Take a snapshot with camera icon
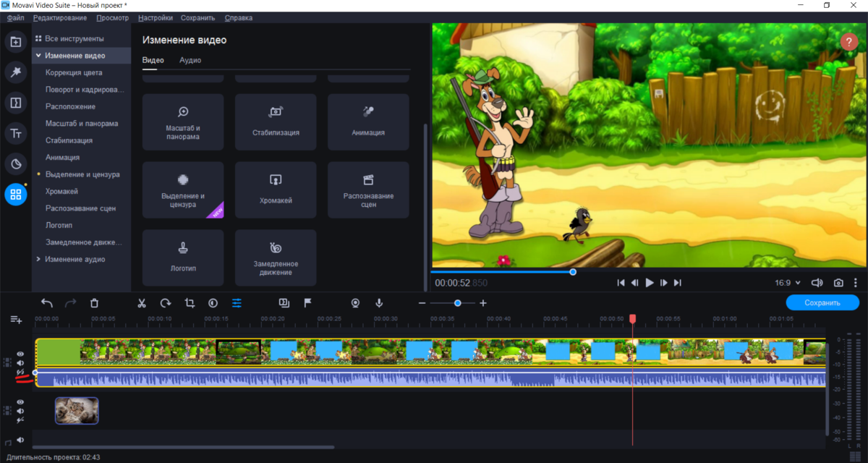Viewport: 868px width, 463px height. click(x=838, y=283)
